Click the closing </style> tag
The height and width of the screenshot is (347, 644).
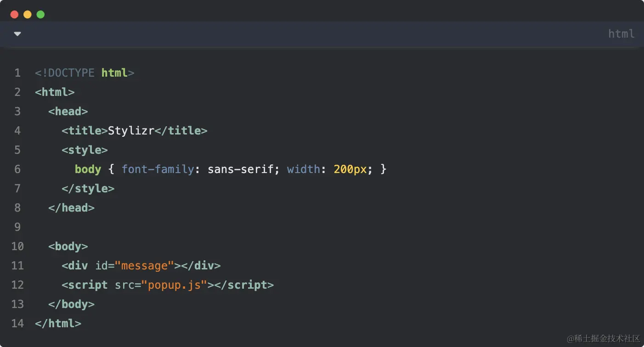[x=88, y=189]
